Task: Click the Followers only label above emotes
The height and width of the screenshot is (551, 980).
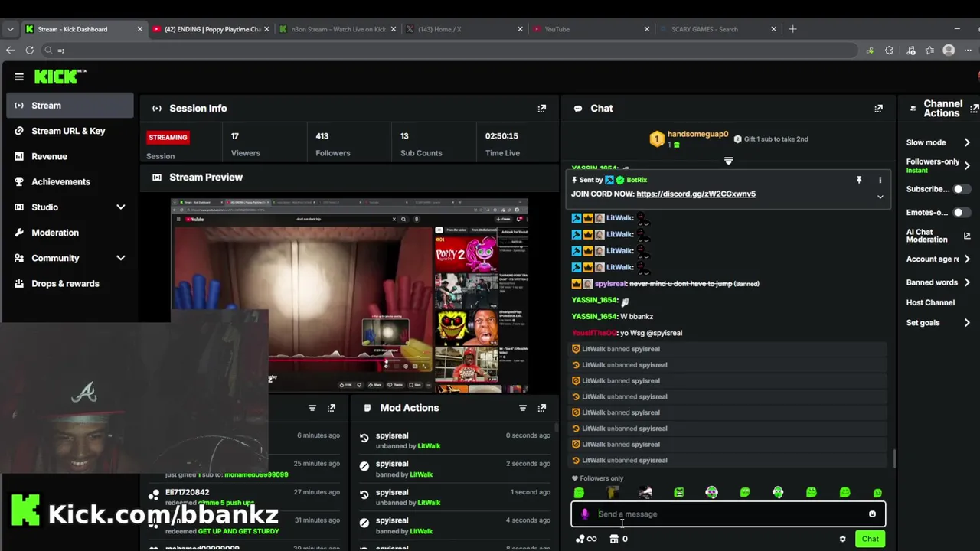Action: (602, 479)
